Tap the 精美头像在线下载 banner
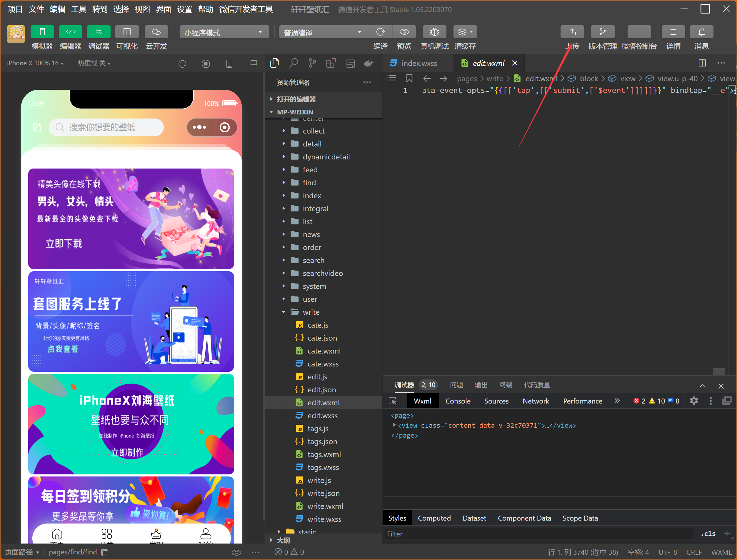This screenshot has width=737, height=560. coord(131,219)
